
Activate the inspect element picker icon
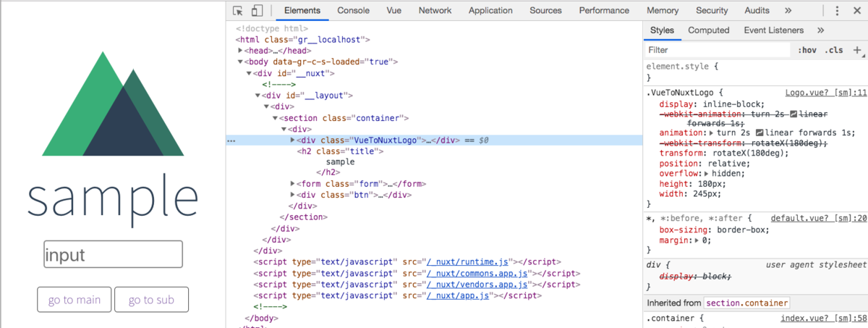pos(239,11)
